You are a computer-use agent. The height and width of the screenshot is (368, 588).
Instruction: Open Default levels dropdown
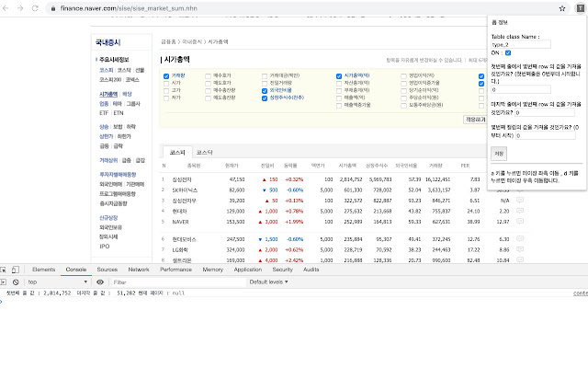point(268,282)
